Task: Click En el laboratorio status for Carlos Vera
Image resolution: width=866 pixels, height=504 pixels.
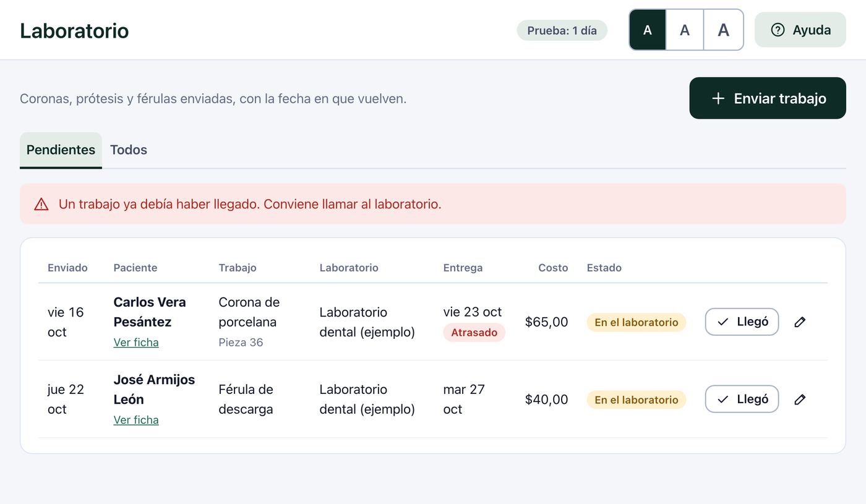Action: coord(637,322)
